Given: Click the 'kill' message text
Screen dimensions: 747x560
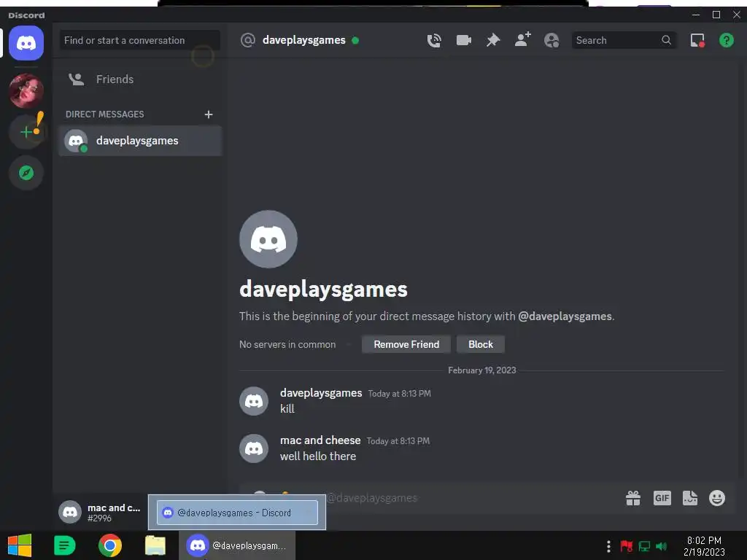Looking at the screenshot, I should pos(287,408).
